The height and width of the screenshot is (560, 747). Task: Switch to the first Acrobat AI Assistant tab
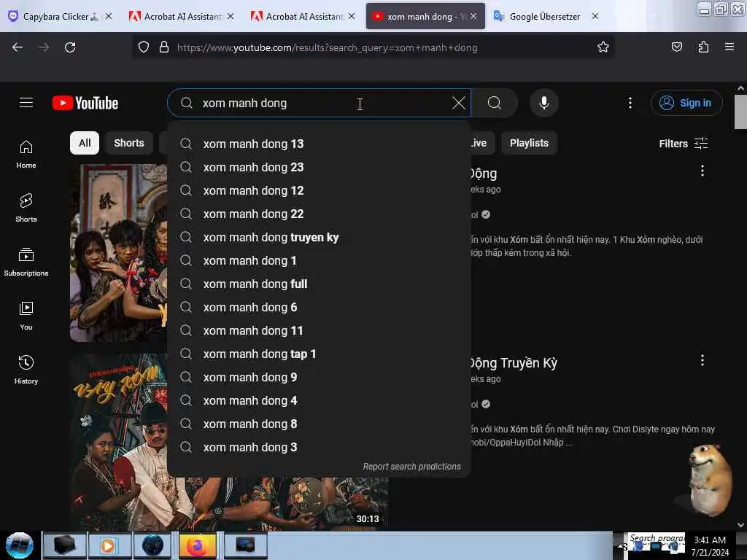181,16
